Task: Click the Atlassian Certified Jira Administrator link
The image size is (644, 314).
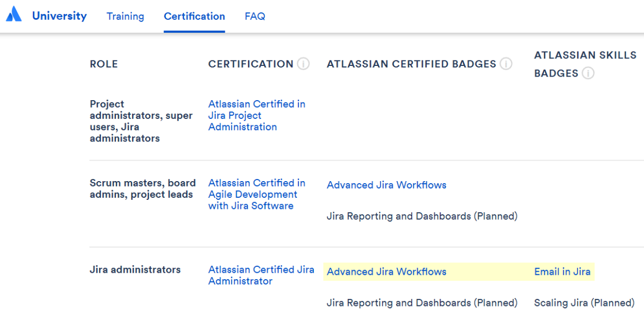Action: tap(261, 275)
